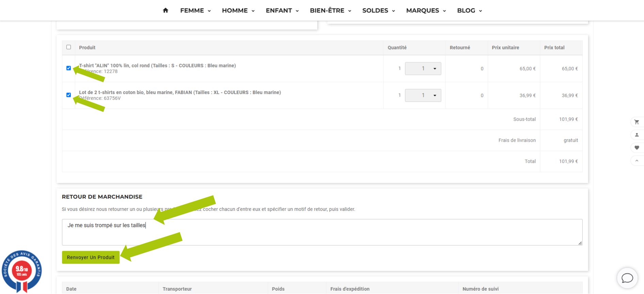Expand the SOLDES menu
Screen dimensions: 644x294
(379, 11)
